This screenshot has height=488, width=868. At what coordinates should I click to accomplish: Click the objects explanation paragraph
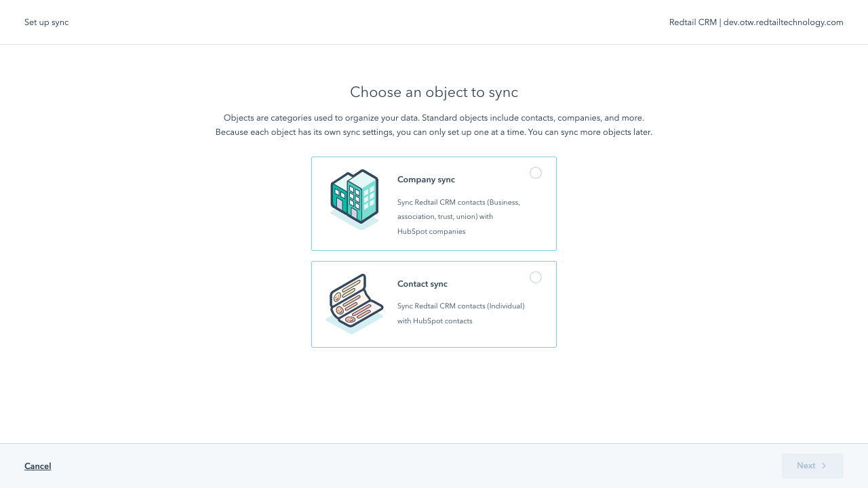click(434, 125)
